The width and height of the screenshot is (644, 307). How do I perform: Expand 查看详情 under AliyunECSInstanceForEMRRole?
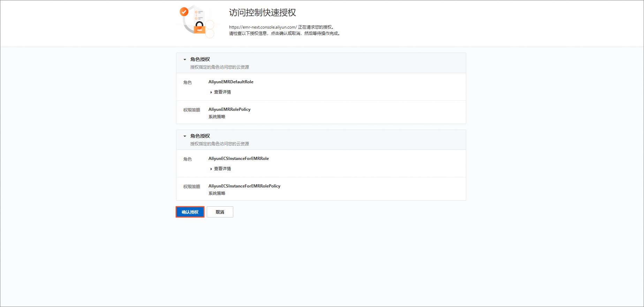pos(221,169)
